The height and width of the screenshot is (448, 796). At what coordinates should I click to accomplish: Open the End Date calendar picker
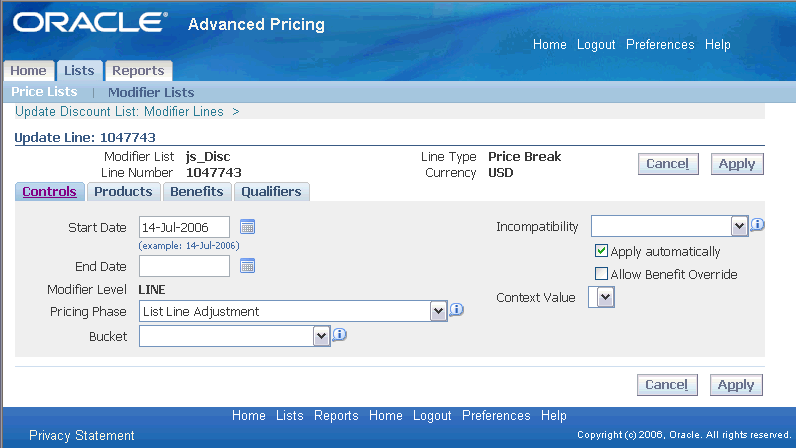(247, 266)
